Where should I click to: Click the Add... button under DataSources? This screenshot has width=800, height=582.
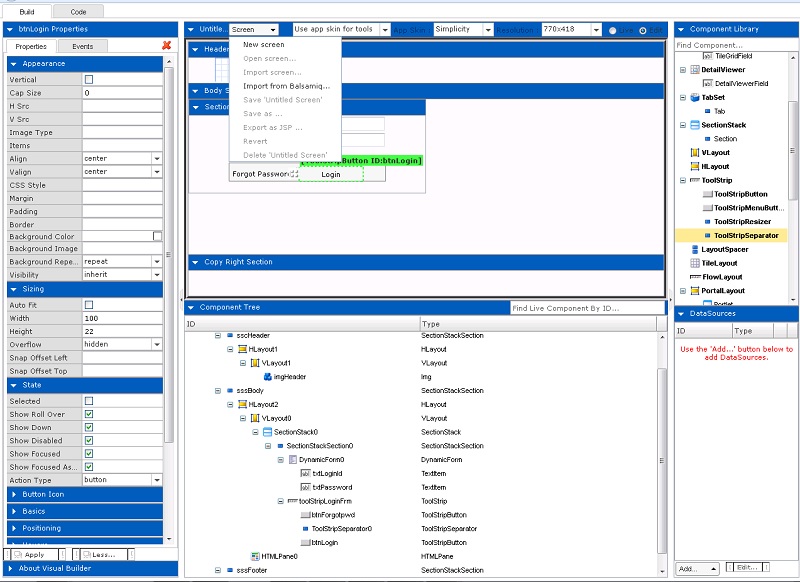coord(697,568)
